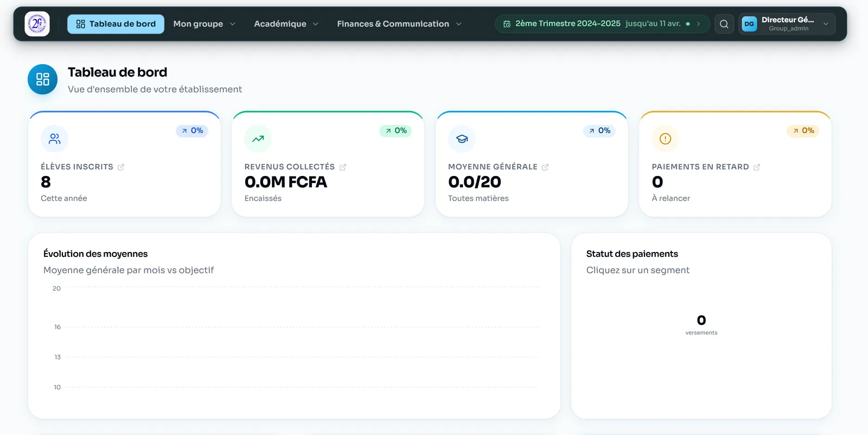Click the 0 versements payment chart center
Screen dimensions: 868x435
point(701,324)
